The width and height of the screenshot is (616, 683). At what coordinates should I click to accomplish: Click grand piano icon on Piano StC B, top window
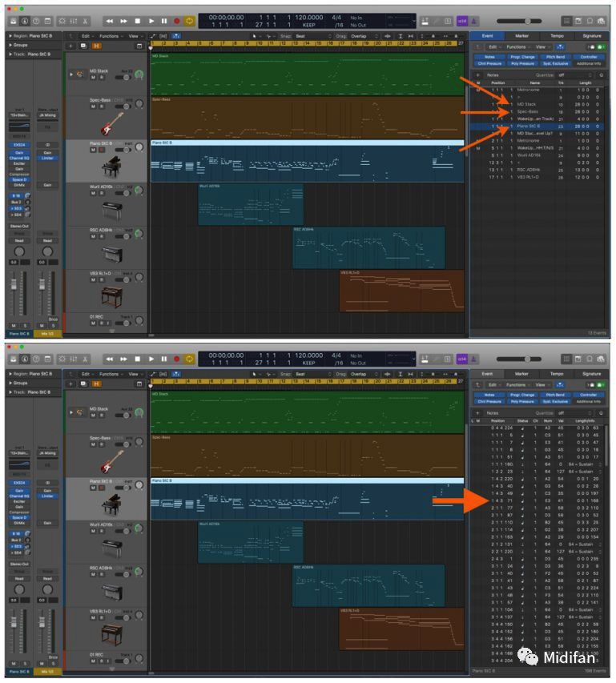point(111,167)
